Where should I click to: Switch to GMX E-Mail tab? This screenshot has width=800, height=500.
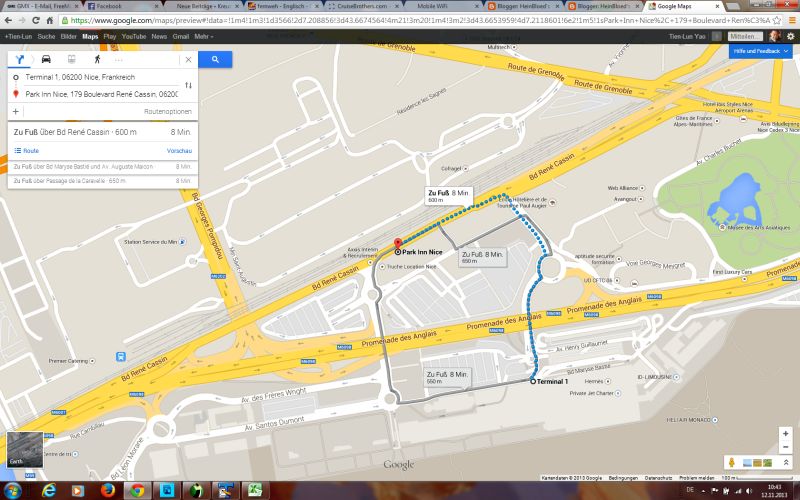click(x=41, y=6)
